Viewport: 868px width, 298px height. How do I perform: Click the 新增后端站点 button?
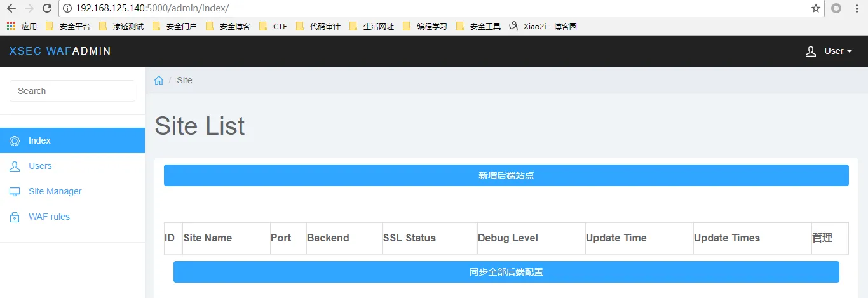click(x=506, y=175)
